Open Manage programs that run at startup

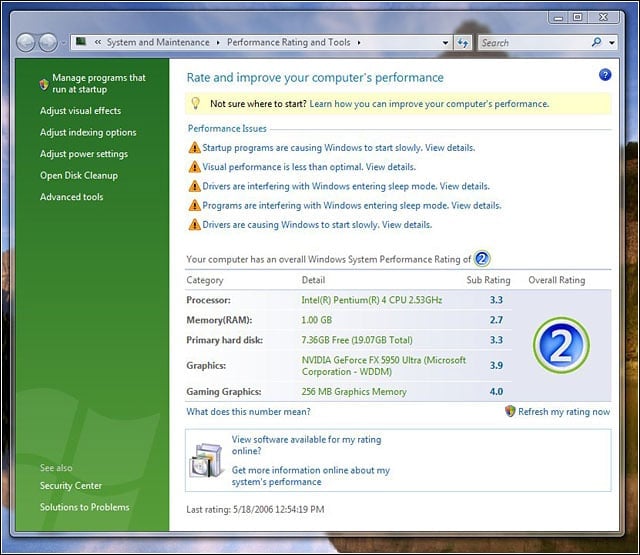tap(98, 83)
